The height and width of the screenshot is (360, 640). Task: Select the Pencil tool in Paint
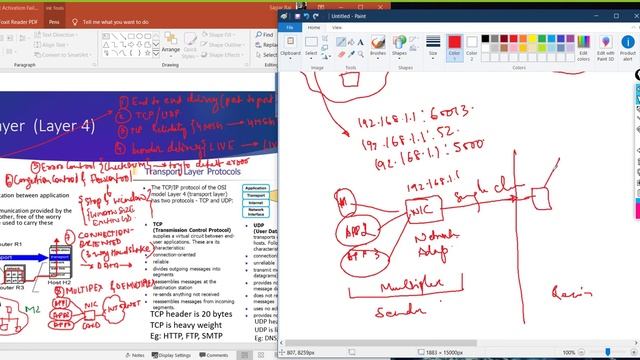[x=341, y=42]
